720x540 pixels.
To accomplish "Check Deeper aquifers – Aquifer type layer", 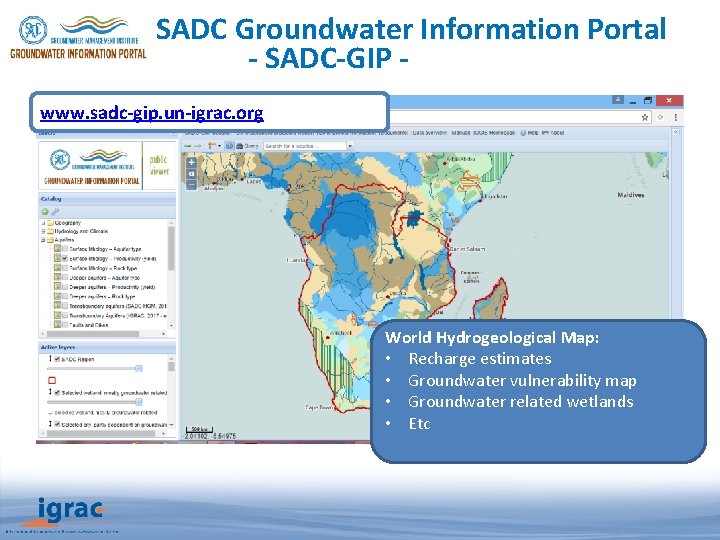I will (x=65, y=278).
